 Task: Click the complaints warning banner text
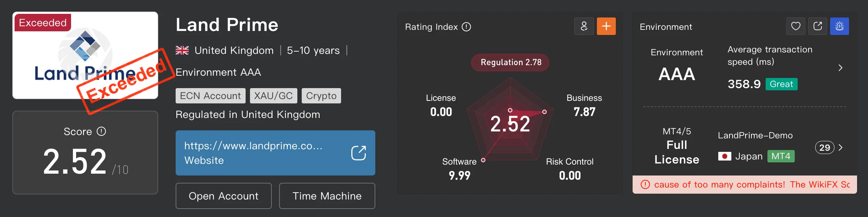(x=752, y=185)
